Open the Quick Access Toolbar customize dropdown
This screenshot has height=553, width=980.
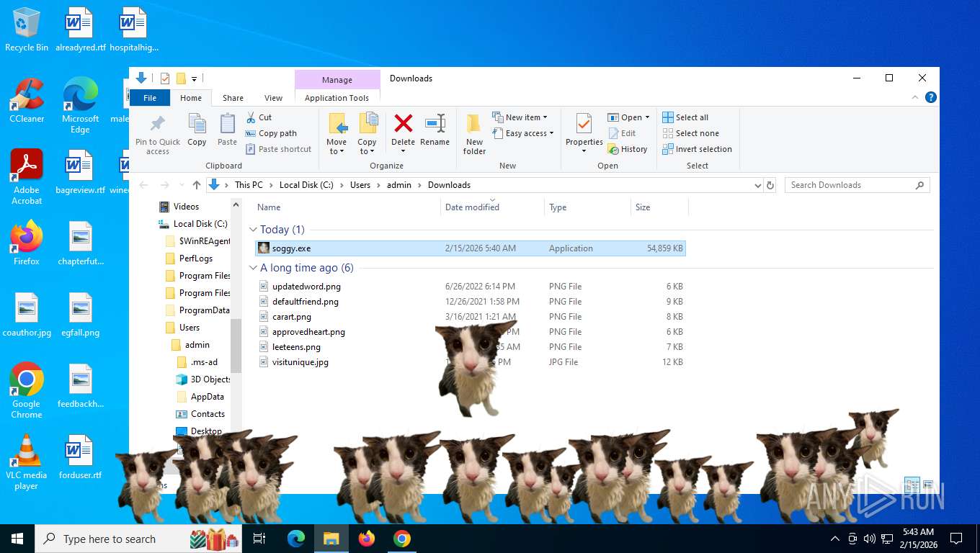(x=194, y=78)
